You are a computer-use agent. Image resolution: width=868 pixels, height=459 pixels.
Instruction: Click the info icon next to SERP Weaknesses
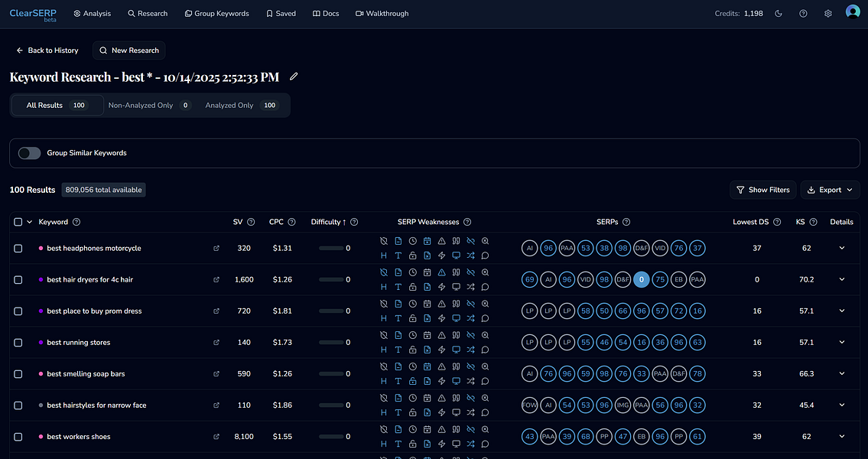coord(467,222)
